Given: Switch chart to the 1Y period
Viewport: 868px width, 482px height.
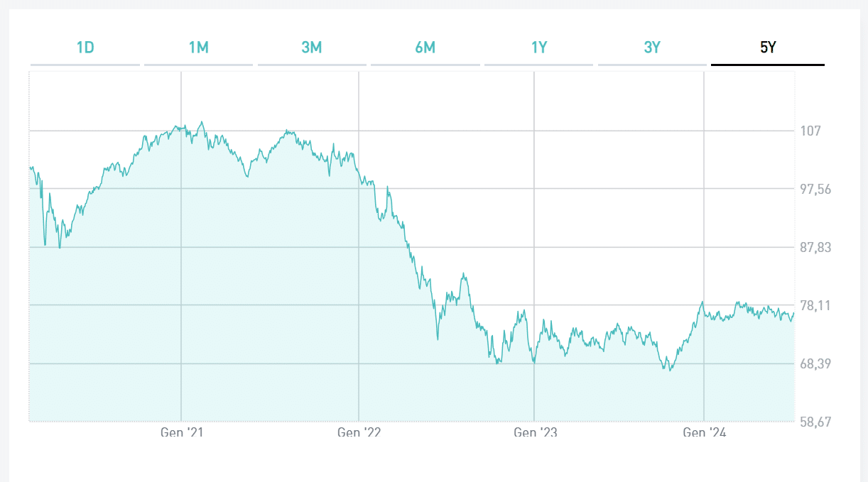Looking at the screenshot, I should point(538,48).
